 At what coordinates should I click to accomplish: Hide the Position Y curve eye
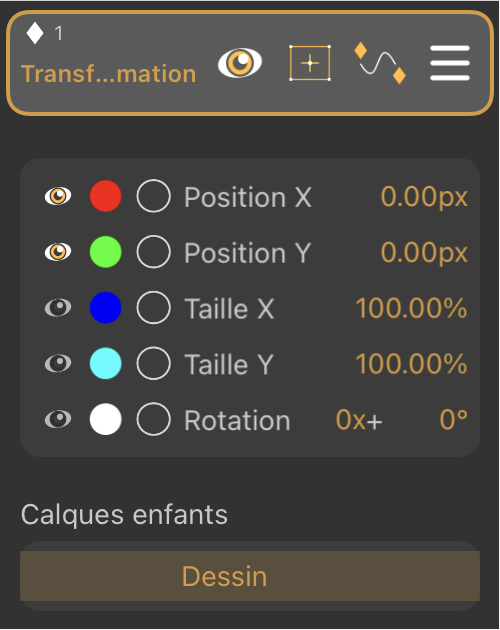tap(58, 252)
